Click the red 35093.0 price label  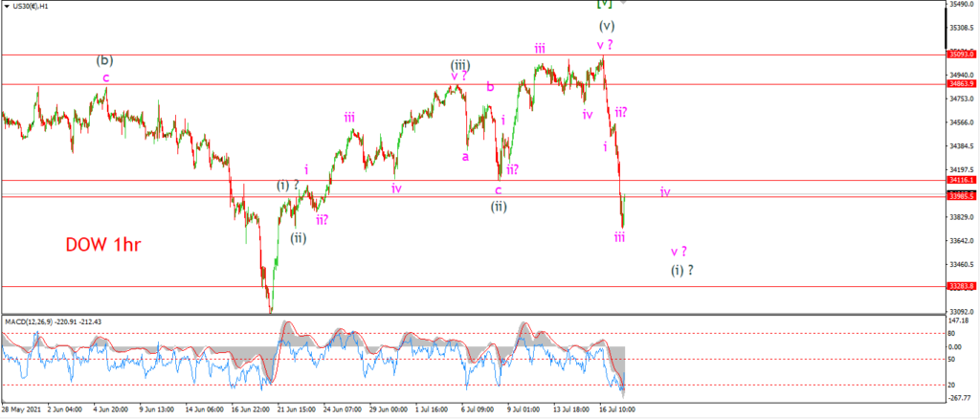(x=963, y=55)
